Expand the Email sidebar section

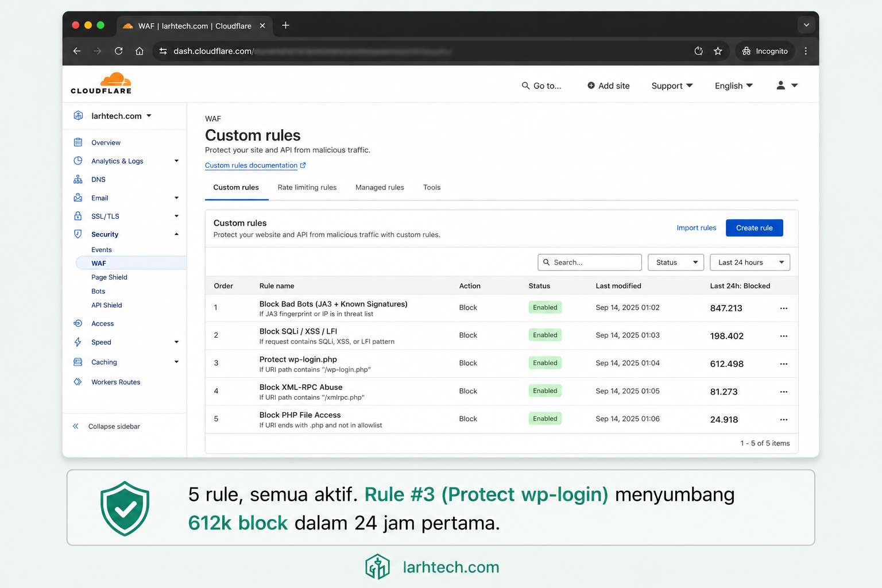pyautogui.click(x=176, y=198)
